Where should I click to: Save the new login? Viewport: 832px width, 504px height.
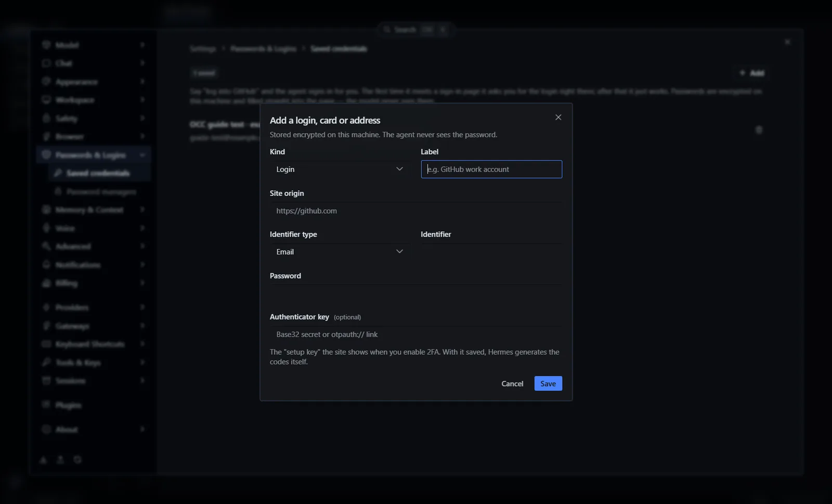tap(548, 383)
